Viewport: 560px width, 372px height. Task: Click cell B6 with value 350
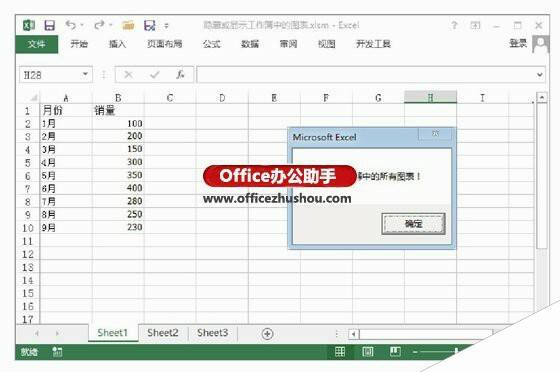tap(118, 175)
